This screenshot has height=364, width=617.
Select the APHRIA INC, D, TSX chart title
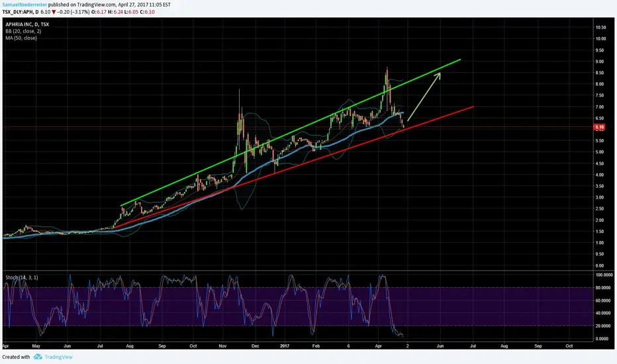click(27, 24)
